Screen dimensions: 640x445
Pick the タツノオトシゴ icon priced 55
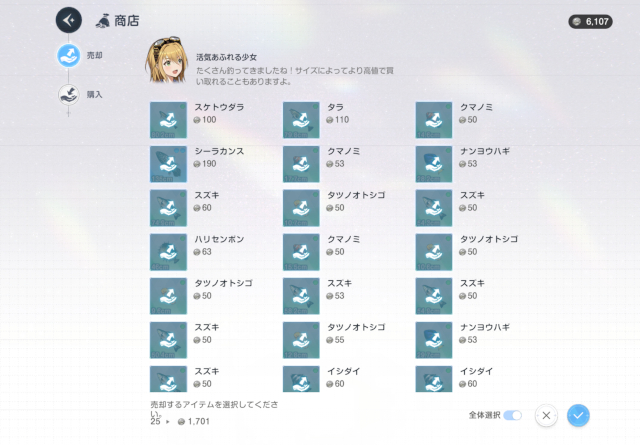pyautogui.click(x=301, y=339)
